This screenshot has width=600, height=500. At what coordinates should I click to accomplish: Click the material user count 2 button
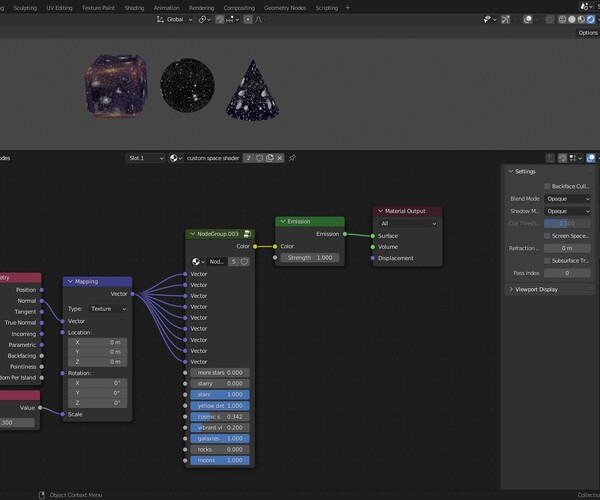coord(248,158)
